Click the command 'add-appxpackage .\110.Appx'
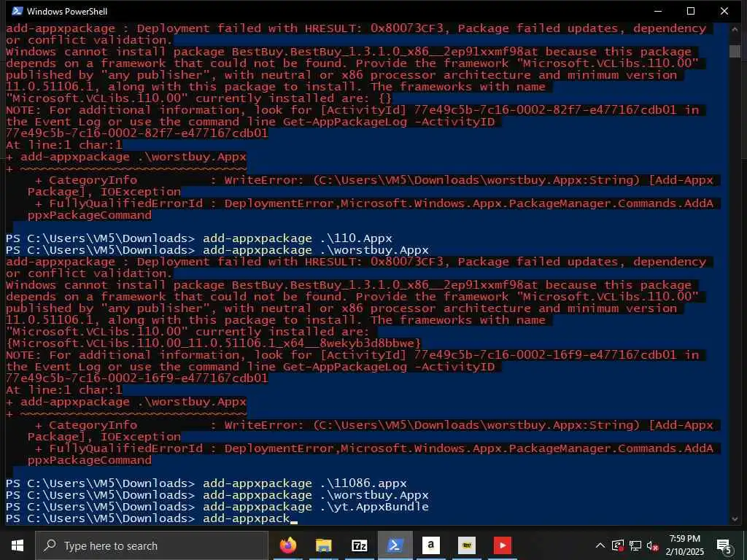The height and width of the screenshot is (560, 747). 298,238
